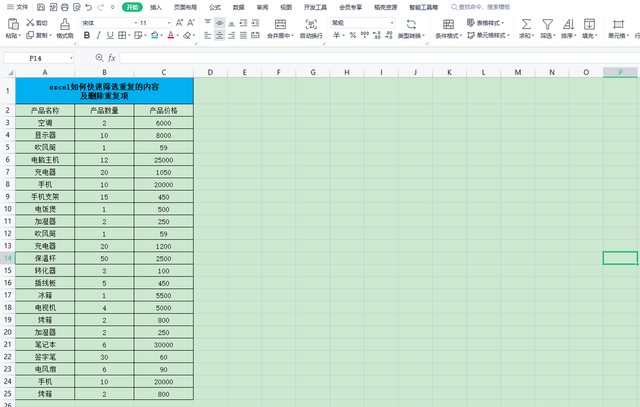This screenshot has height=407, width=640.
Task: Click the Cells format icon
Action: [618, 24]
